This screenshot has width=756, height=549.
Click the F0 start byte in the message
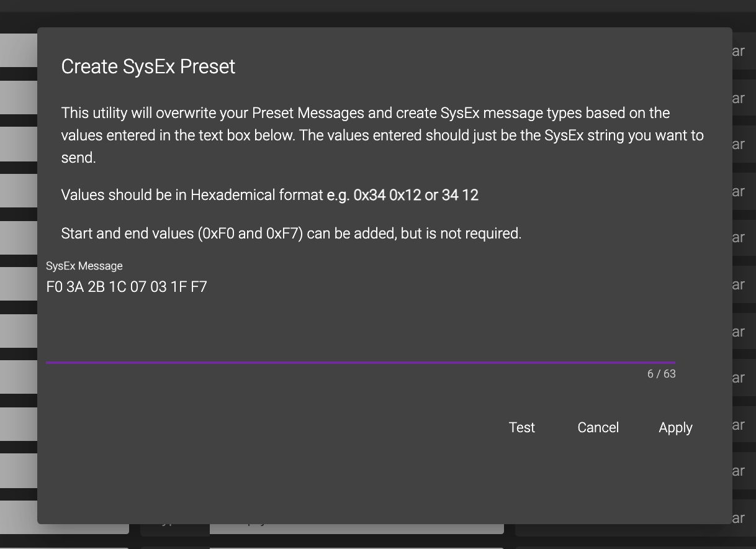54,288
